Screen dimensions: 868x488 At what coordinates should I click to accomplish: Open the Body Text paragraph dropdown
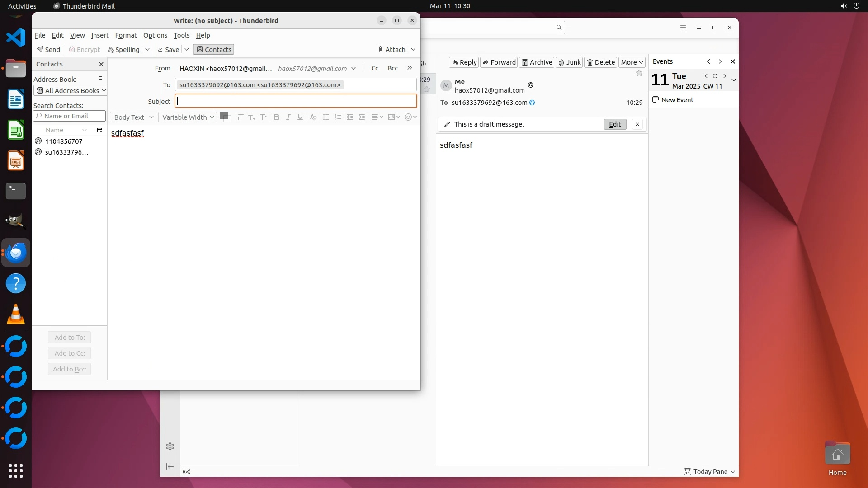133,117
